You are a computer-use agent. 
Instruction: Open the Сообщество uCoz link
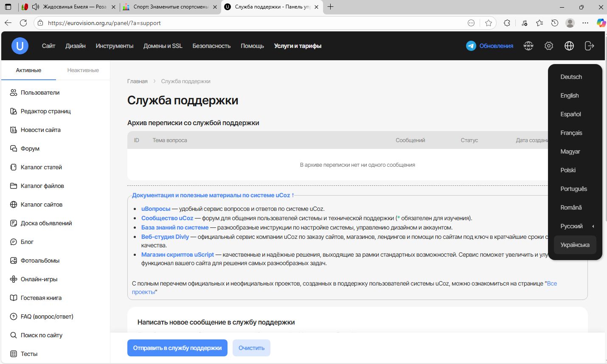[x=167, y=218]
